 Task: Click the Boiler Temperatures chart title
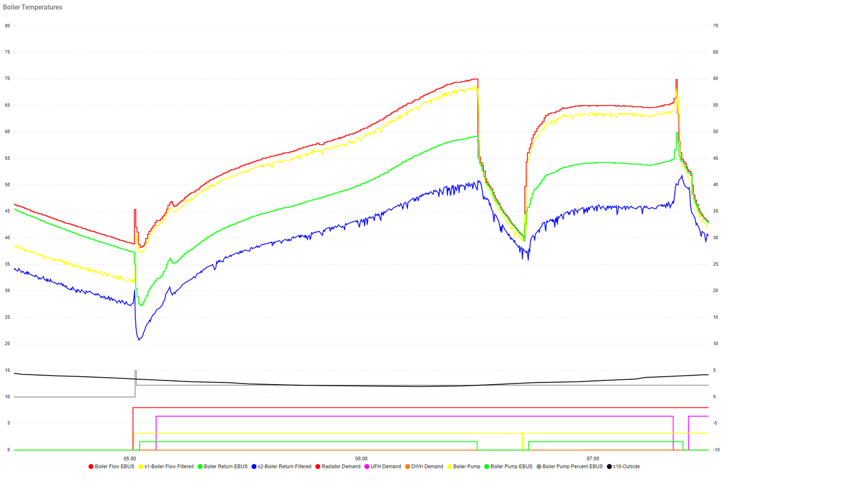pos(33,7)
